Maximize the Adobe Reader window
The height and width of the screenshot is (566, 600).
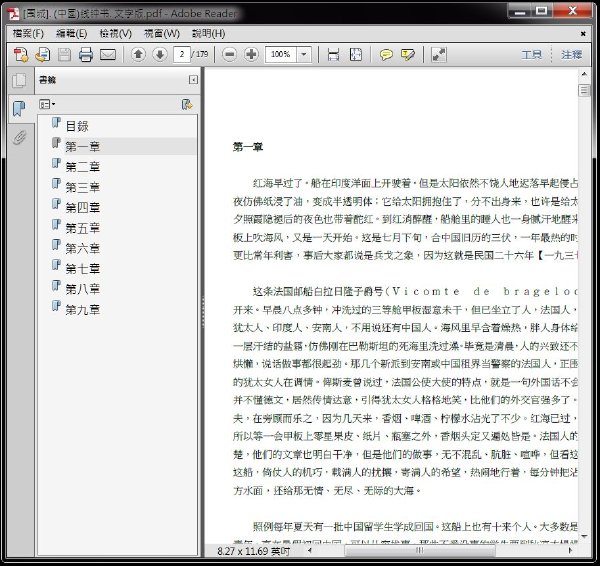pyautogui.click(x=541, y=11)
